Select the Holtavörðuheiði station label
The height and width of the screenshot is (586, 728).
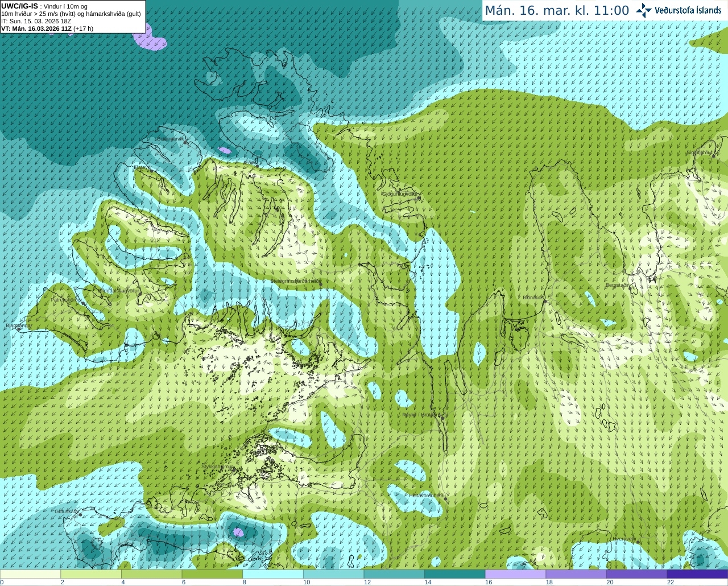[x=427, y=496]
